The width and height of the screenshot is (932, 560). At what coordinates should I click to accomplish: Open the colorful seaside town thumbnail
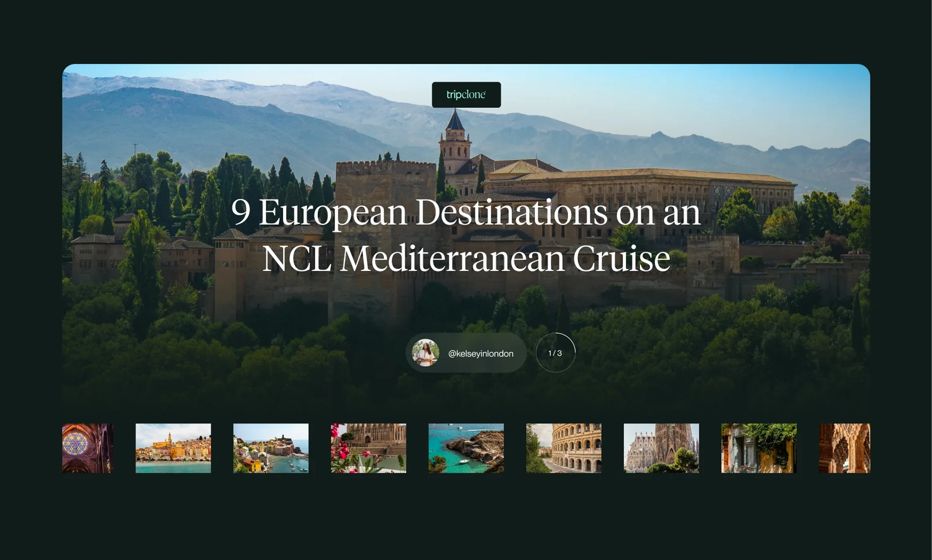(x=173, y=448)
